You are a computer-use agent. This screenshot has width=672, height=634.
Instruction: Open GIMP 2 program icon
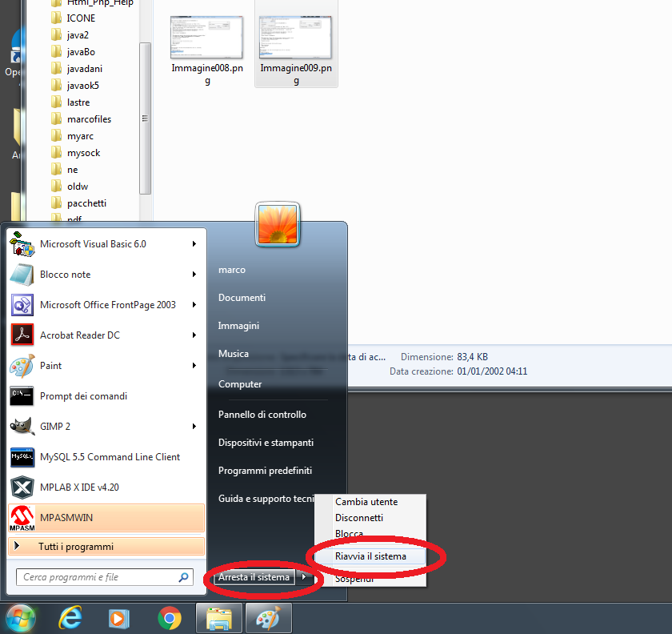[x=22, y=427]
